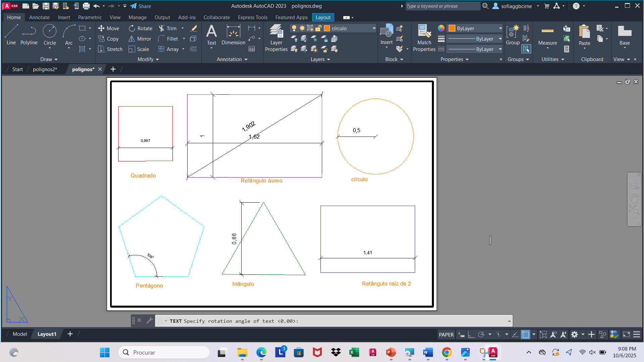The height and width of the screenshot is (362, 644).
Task: Open the círculo layer dropdown
Action: 374,29
